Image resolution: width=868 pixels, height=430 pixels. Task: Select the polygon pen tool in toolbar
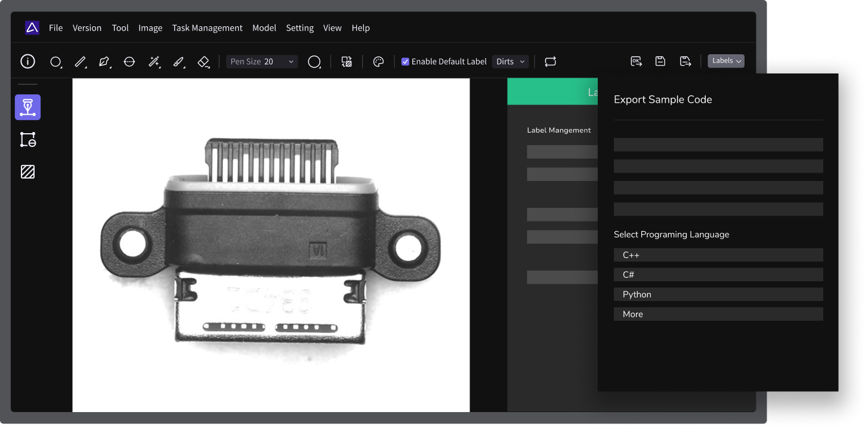[104, 62]
